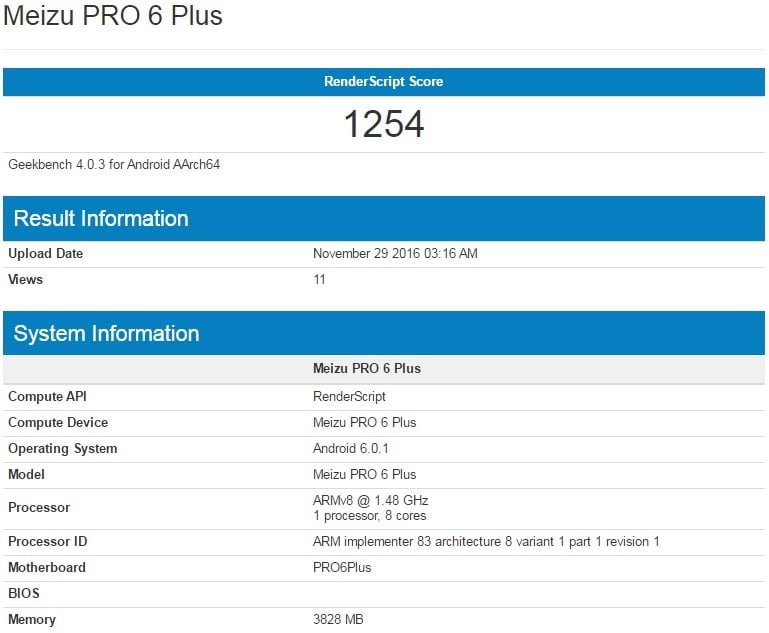769x633 pixels.
Task: Click the Motherboard label
Action: coord(47,567)
